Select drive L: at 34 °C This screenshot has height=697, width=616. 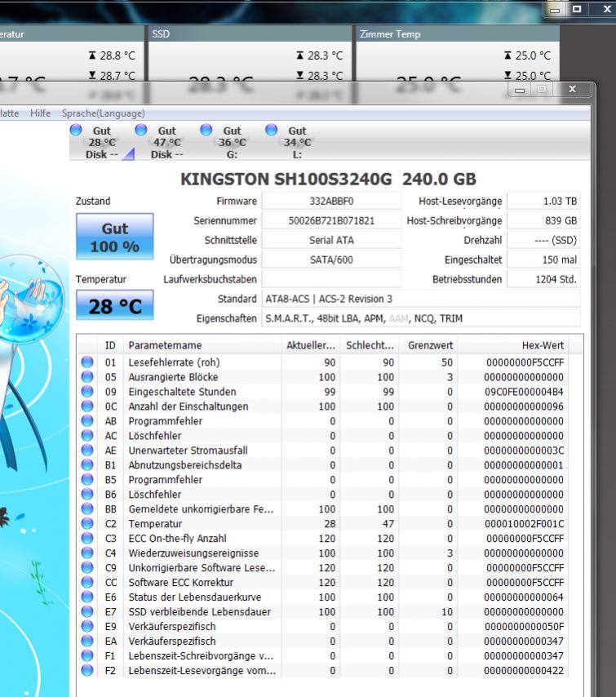(x=296, y=142)
